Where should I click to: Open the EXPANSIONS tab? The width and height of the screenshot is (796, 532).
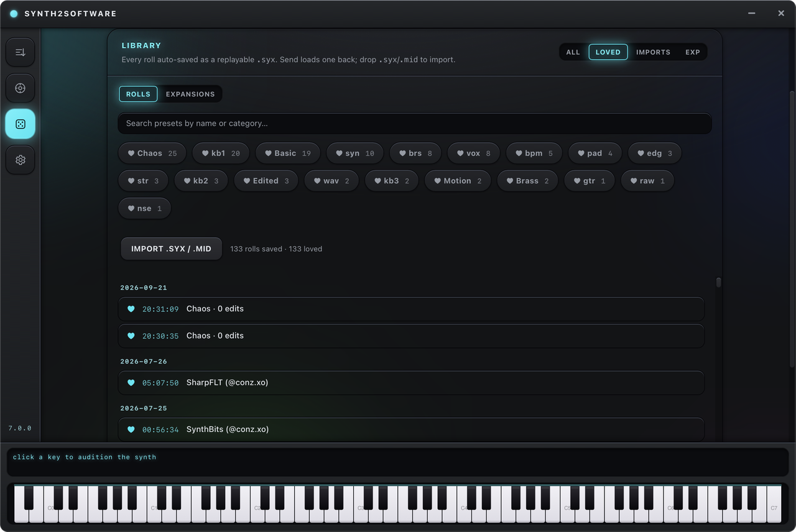pyautogui.click(x=190, y=94)
